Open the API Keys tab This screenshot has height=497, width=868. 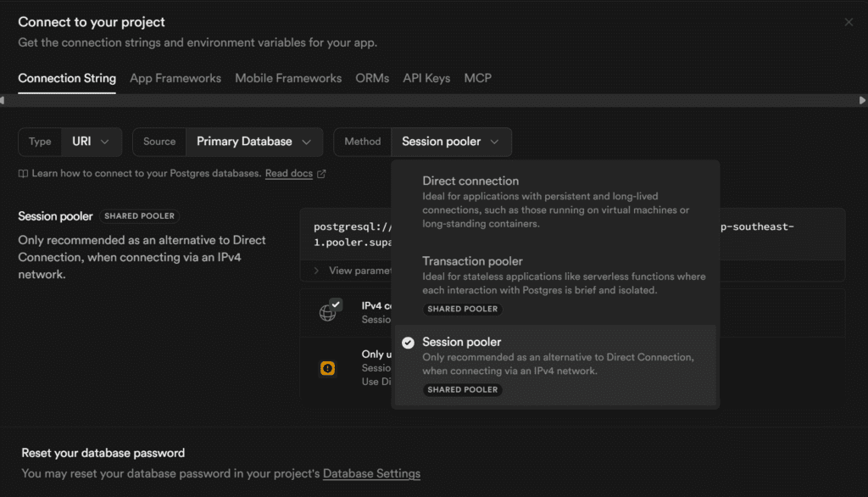pos(426,78)
